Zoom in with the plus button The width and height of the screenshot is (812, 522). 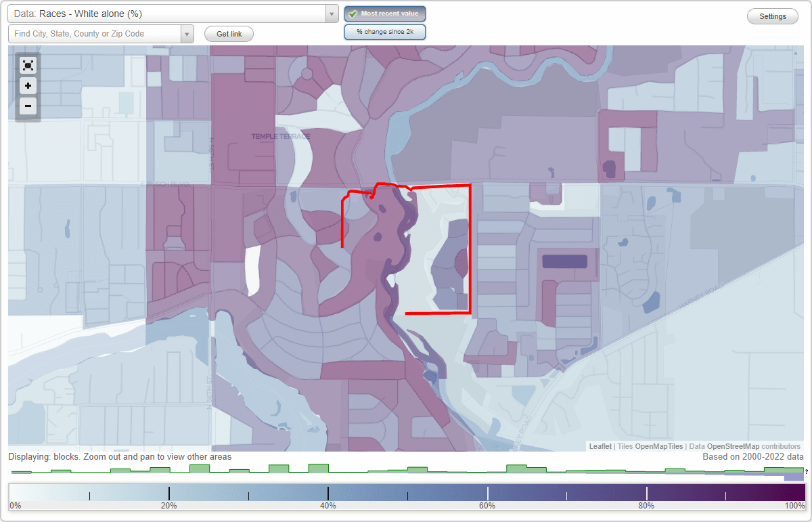point(28,86)
